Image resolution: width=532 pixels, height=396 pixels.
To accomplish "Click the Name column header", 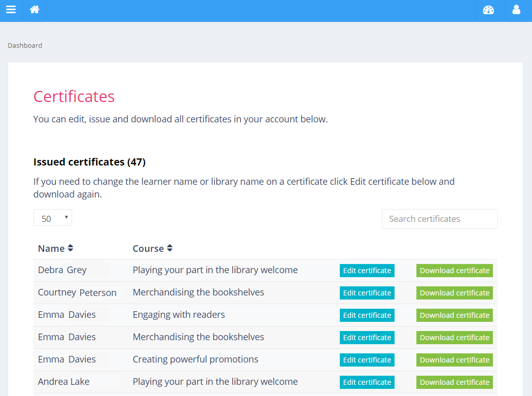I will click(x=51, y=248).
